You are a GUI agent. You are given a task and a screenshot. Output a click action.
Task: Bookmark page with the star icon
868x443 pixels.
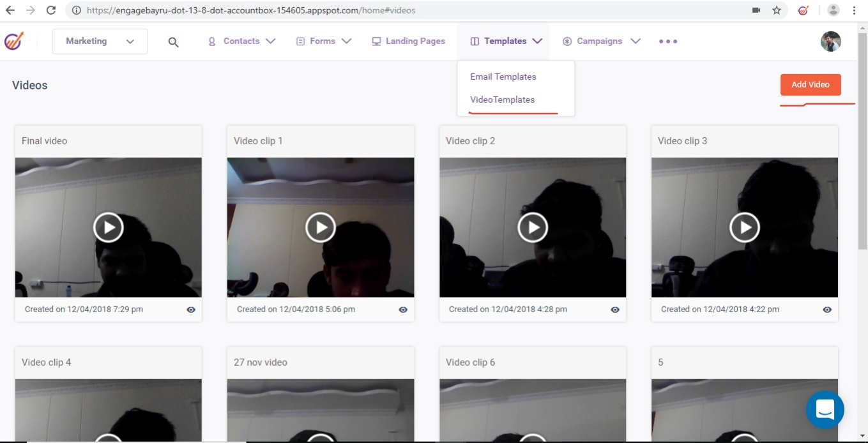(776, 10)
